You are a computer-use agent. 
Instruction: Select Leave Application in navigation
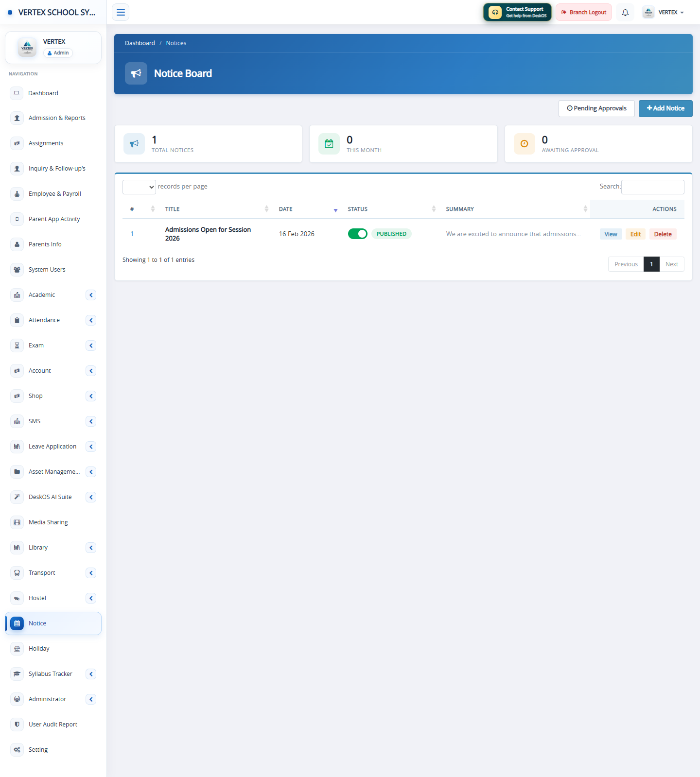coord(53,447)
